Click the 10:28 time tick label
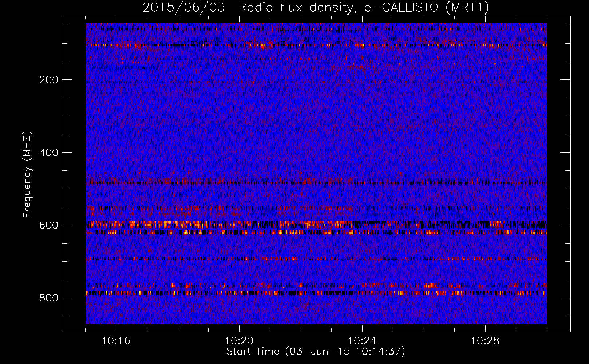Screen dimensions: 589x364 [x=485, y=341]
